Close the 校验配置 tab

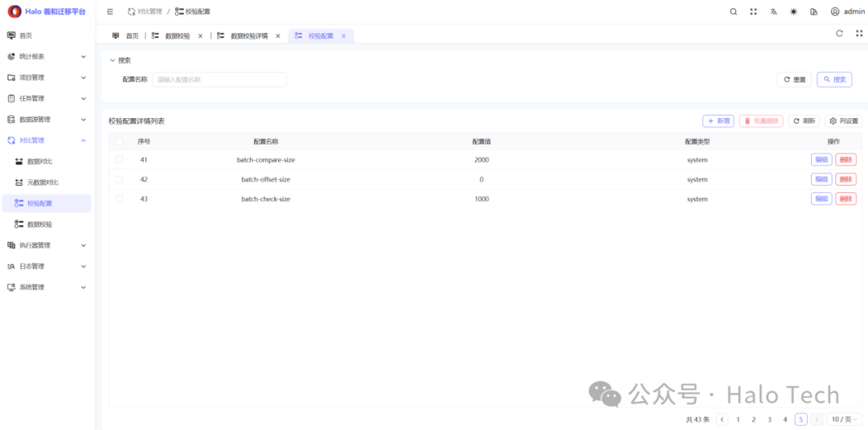point(343,35)
